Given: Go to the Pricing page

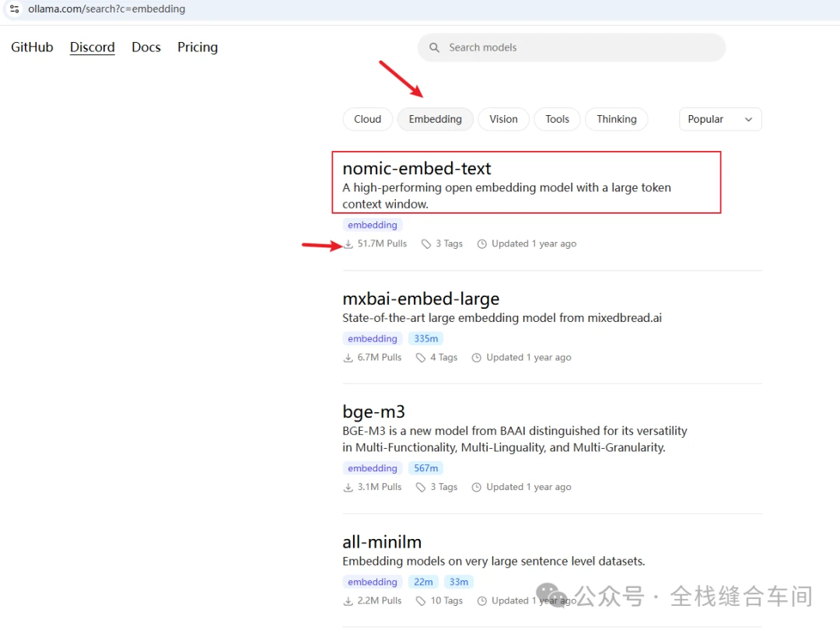Looking at the screenshot, I should coord(198,47).
